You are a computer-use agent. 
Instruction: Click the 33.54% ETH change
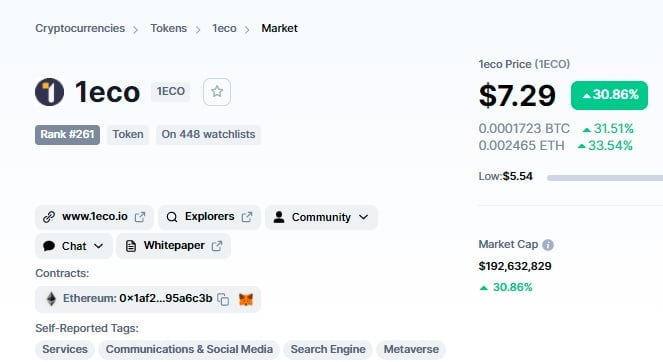[x=605, y=146]
